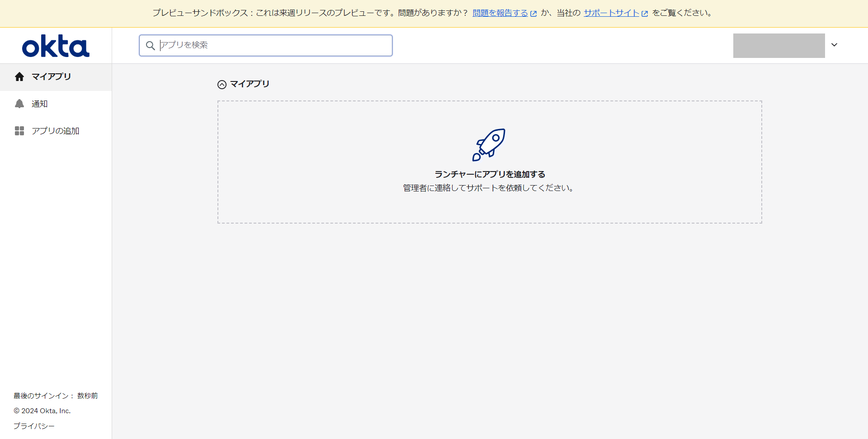Click external-link icon beside 問題を報告する
Viewport: 868px width, 439px height.
coord(533,14)
